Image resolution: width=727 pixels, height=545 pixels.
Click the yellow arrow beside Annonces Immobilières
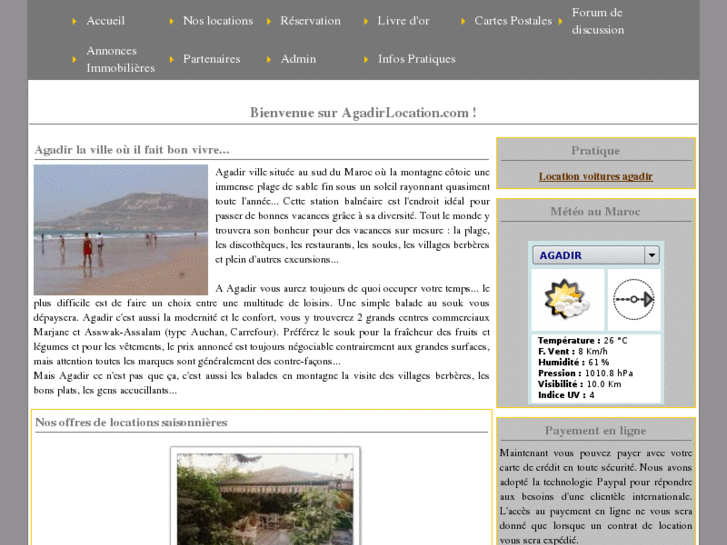tap(74, 59)
